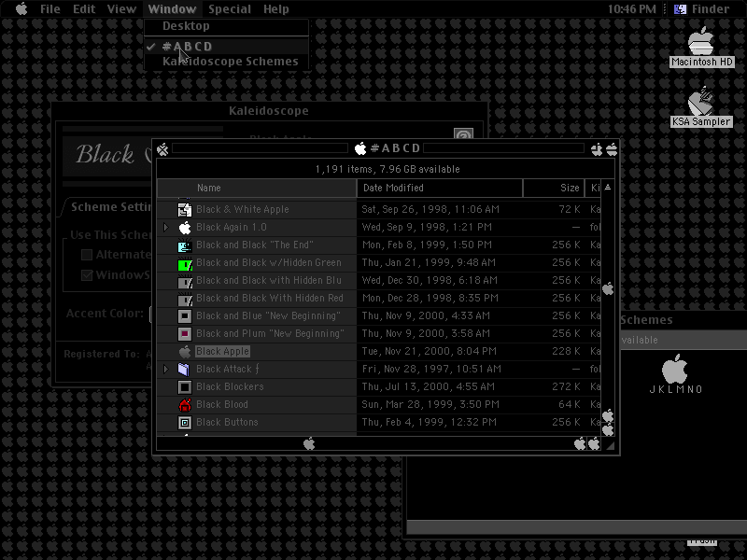Collapse the # A B C D window with windowshade box

tap(612, 149)
